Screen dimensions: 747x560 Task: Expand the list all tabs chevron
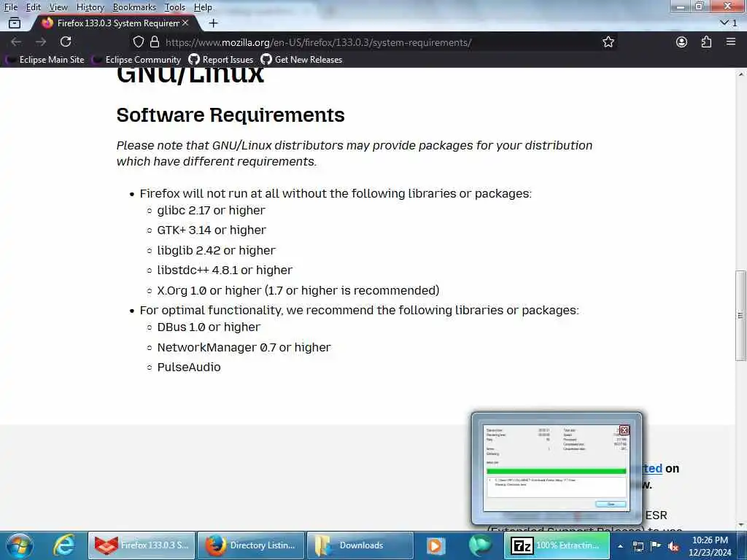click(724, 23)
